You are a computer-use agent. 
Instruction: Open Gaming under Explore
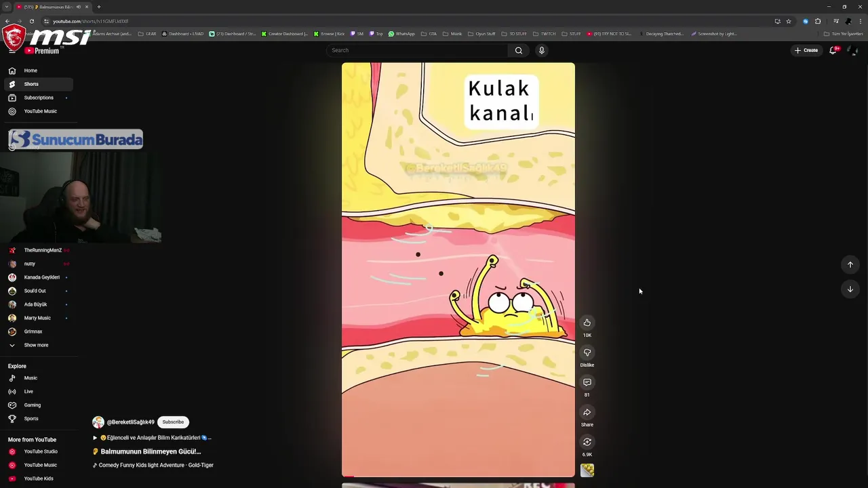38,405
